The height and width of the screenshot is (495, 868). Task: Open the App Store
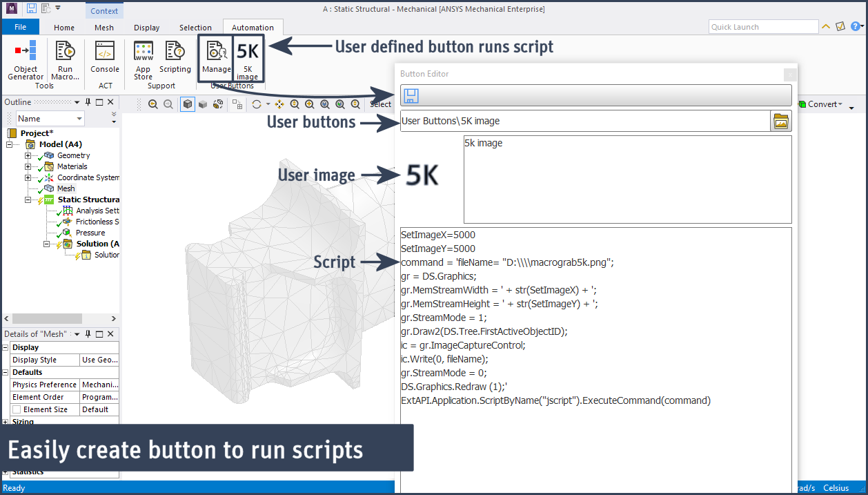click(143, 60)
